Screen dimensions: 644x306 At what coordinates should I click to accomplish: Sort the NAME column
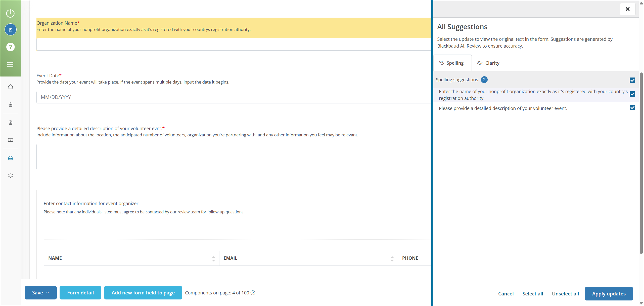click(213, 258)
